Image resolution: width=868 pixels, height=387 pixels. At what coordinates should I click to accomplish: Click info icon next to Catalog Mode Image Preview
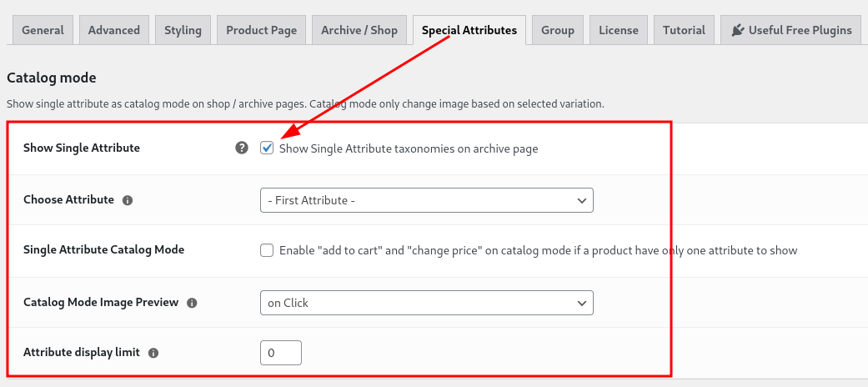tap(192, 303)
